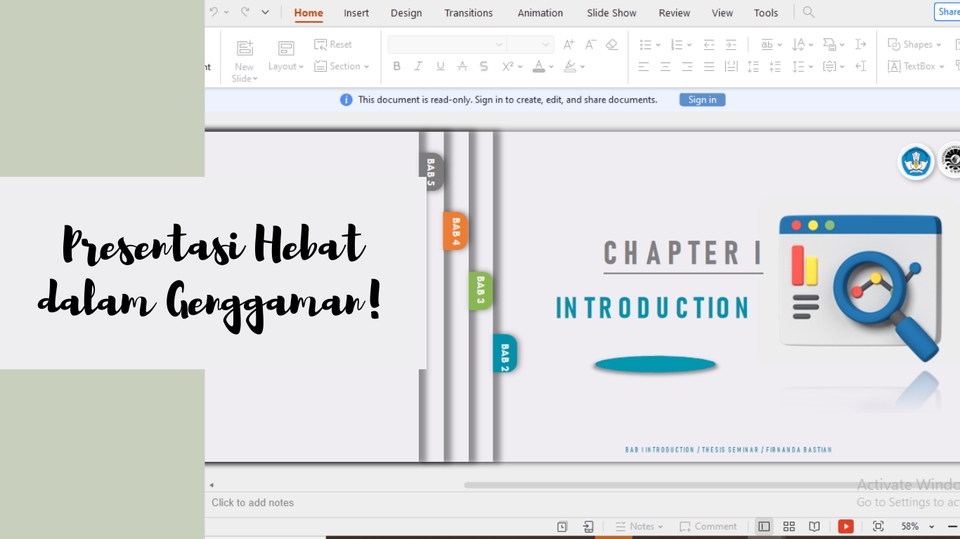
Task: Expand the Section dropdown menu
Action: pyautogui.click(x=343, y=66)
